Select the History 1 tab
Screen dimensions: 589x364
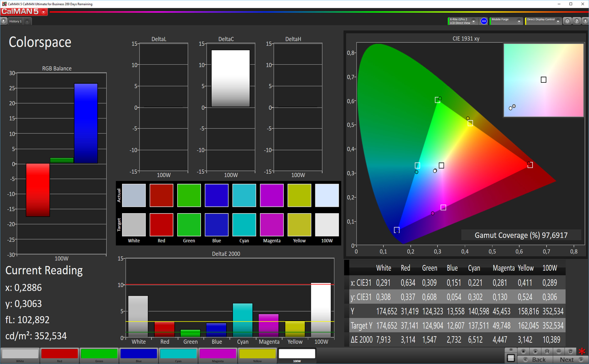15,21
